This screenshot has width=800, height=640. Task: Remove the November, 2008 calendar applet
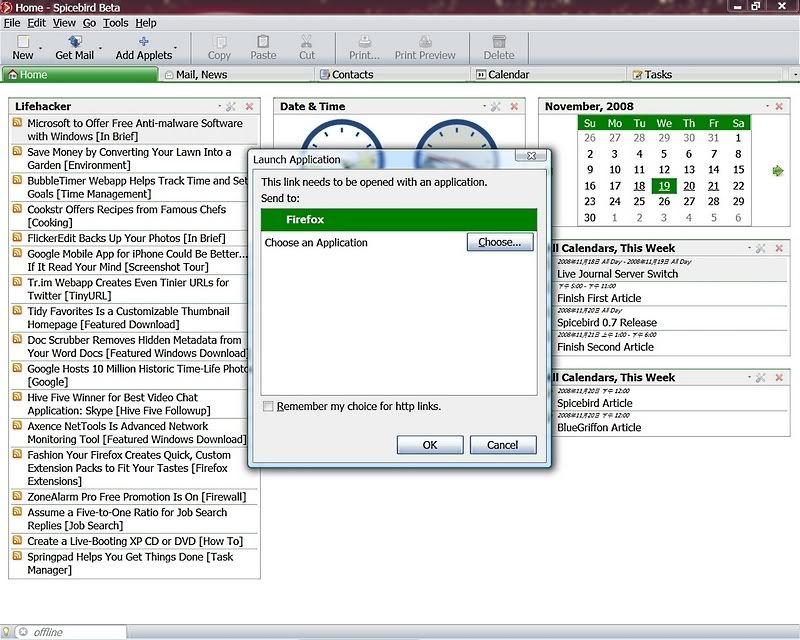779,106
